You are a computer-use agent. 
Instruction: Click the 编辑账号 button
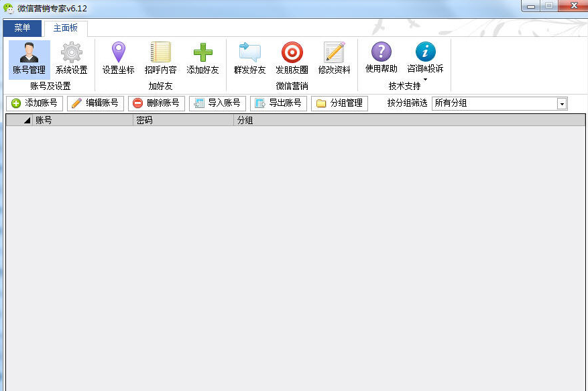coord(95,103)
